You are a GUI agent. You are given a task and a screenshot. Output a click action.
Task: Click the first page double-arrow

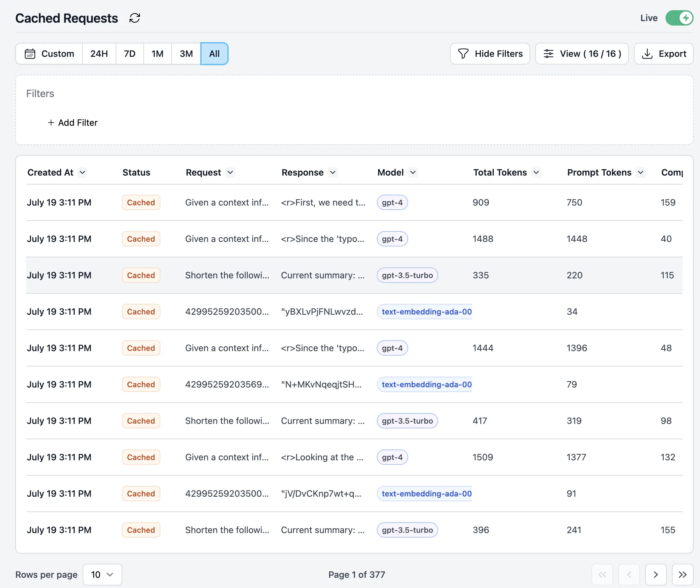602,574
